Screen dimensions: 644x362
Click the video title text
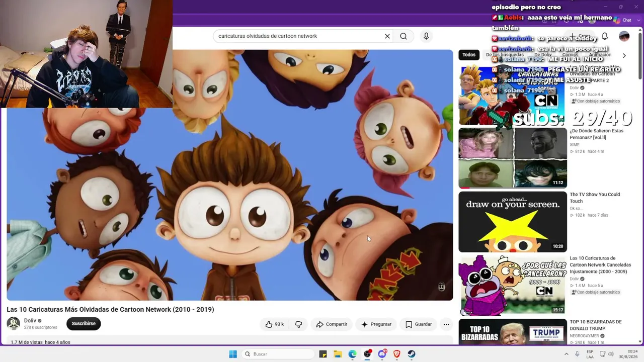pyautogui.click(x=110, y=309)
